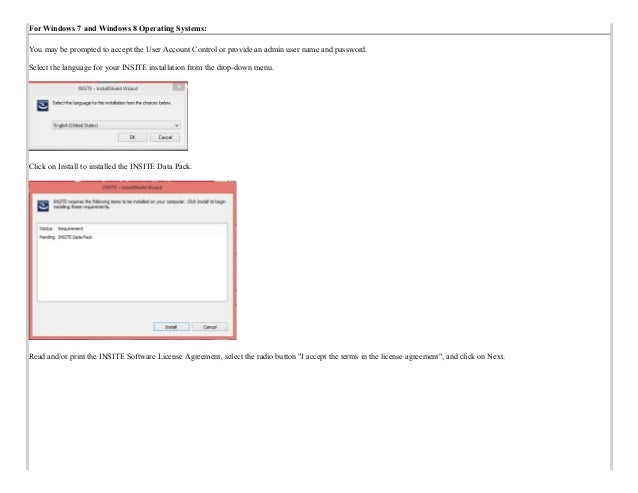Click the 'Select the language' instruction sentence
Viewport: 638px width, 493px height.
pyautogui.click(x=151, y=68)
